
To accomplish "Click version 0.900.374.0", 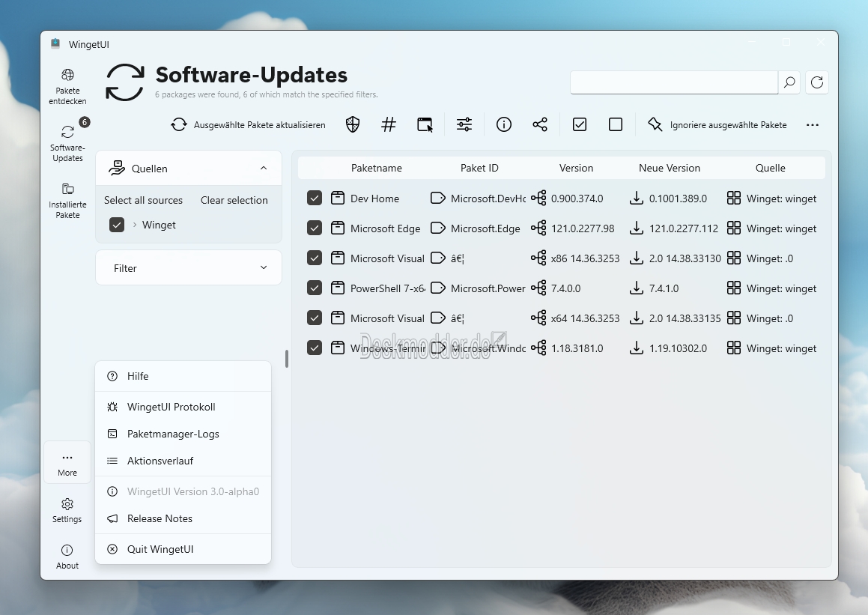I will tap(577, 199).
